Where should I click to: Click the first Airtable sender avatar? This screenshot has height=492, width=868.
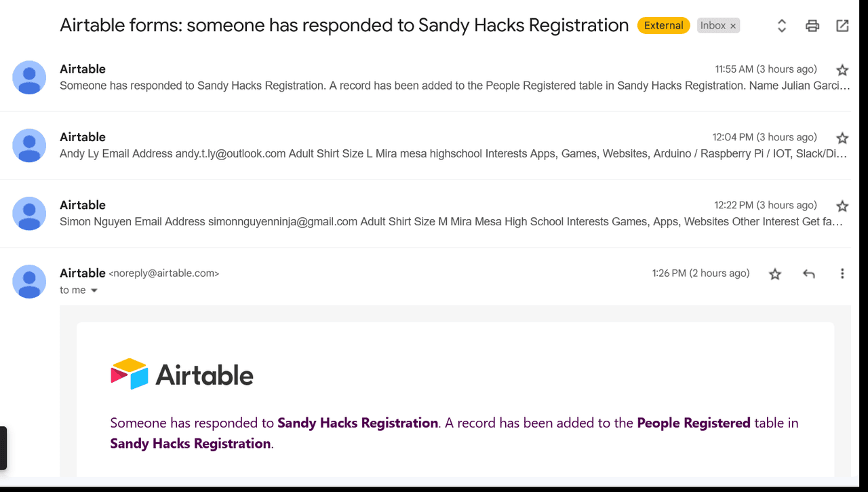[29, 77]
